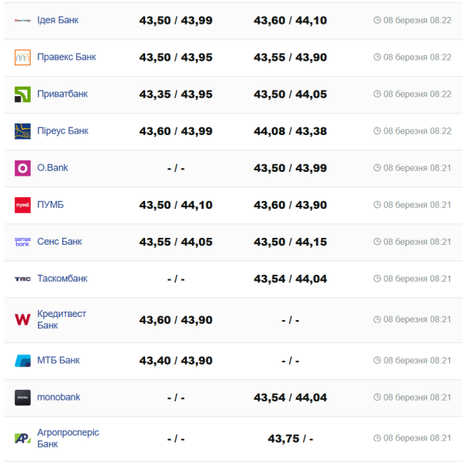Click the blue МТБ Банк logo
This screenshot has height=462, width=476.
pos(22,361)
